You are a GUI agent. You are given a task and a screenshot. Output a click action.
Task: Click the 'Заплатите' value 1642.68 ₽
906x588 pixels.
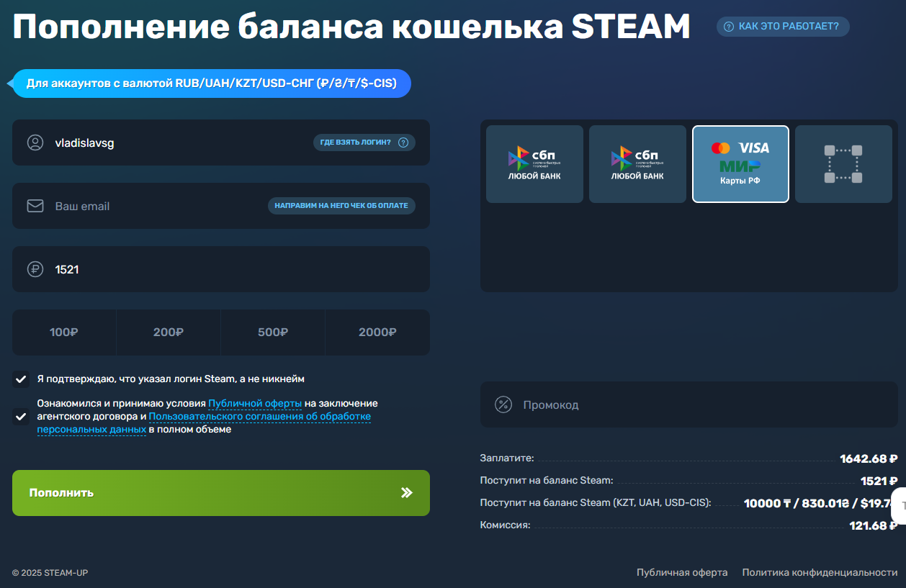(x=869, y=458)
